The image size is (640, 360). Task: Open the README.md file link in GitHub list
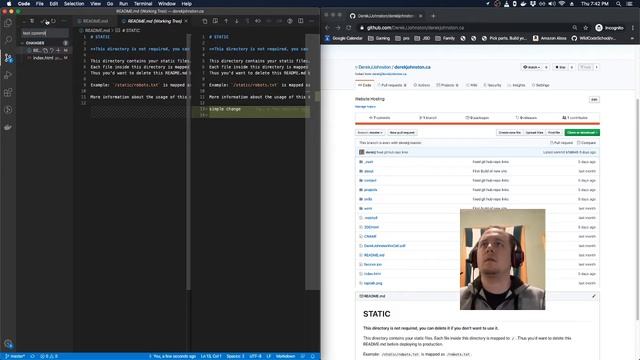click(x=374, y=255)
